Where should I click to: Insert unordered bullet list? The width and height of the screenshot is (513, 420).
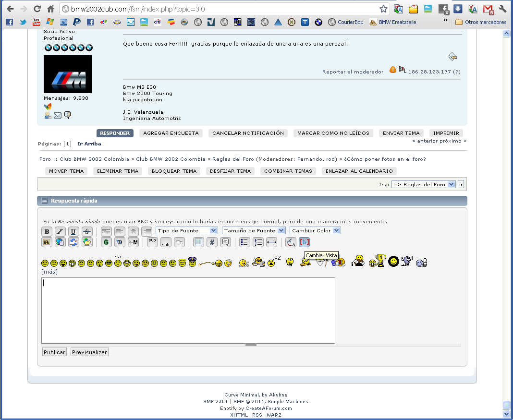tap(244, 242)
